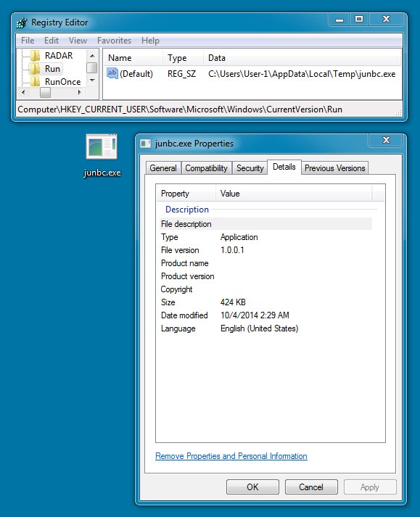Click the horizontal scroll right arrow
Viewport: 420px width, 517px height.
point(80,93)
